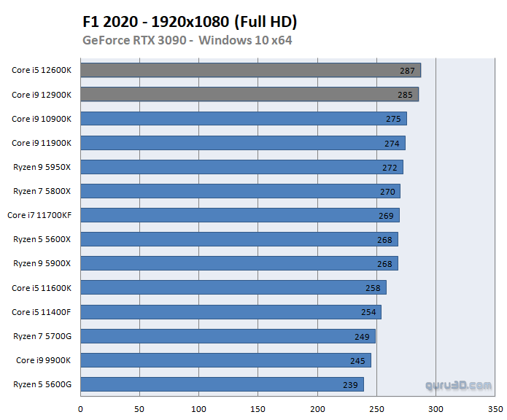Click the value 258 on the bar

(373, 288)
